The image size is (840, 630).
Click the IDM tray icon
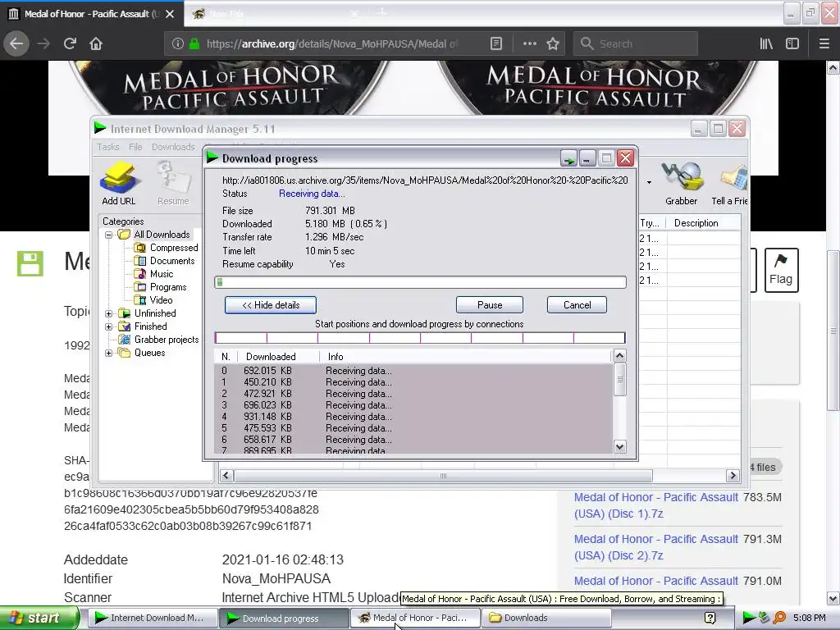pyautogui.click(x=748, y=618)
